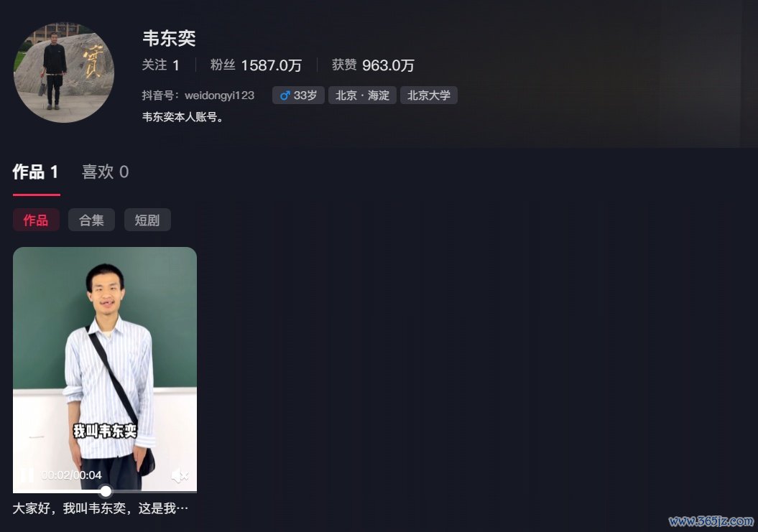Click the video time display 00:02/00:04
This screenshot has height=532, width=758.
pos(72,475)
